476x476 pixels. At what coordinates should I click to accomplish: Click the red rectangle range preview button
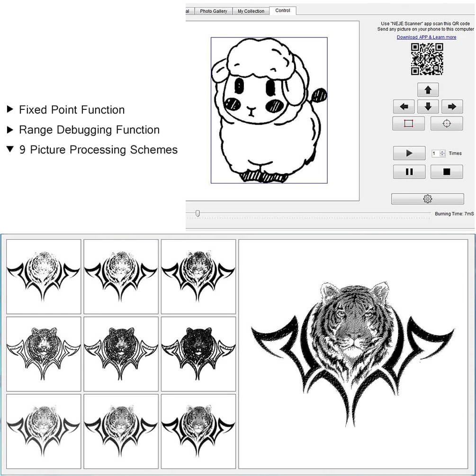408,124
